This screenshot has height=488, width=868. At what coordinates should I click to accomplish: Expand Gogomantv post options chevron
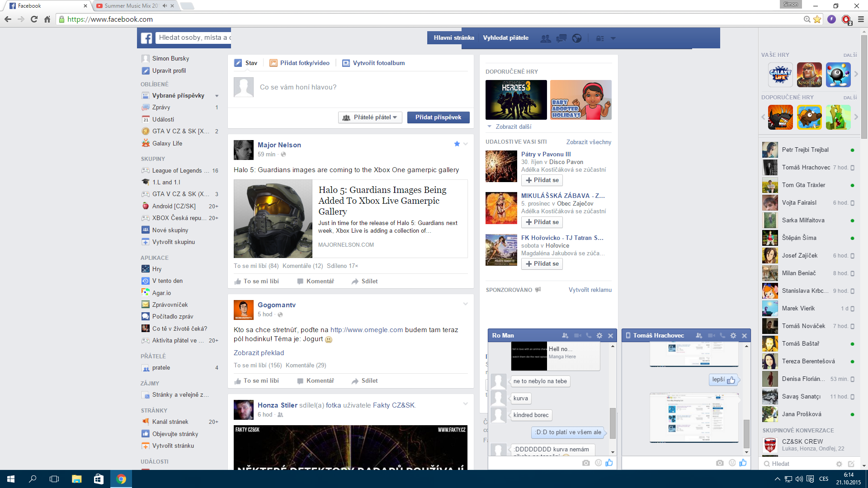[465, 304]
